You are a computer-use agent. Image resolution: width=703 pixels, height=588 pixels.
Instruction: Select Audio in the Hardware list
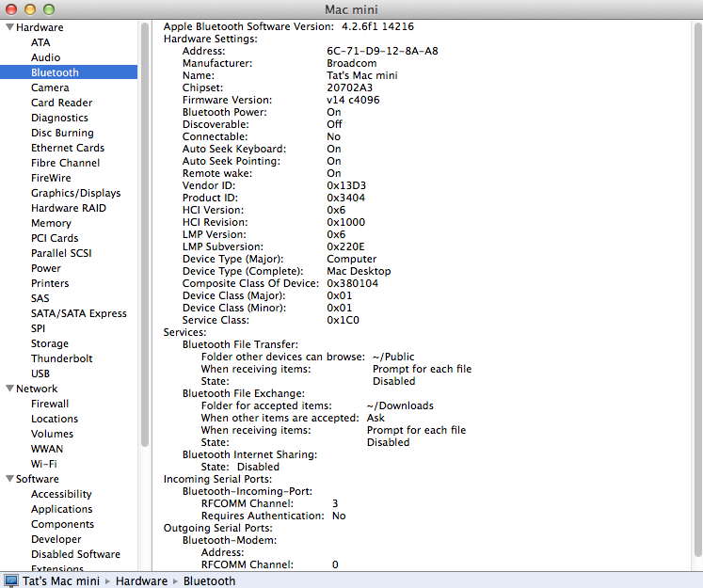45,57
